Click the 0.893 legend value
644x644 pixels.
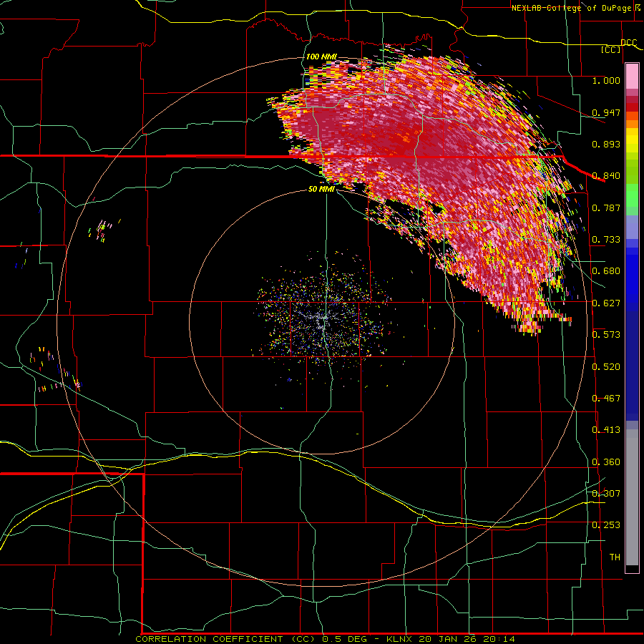pyautogui.click(x=606, y=144)
